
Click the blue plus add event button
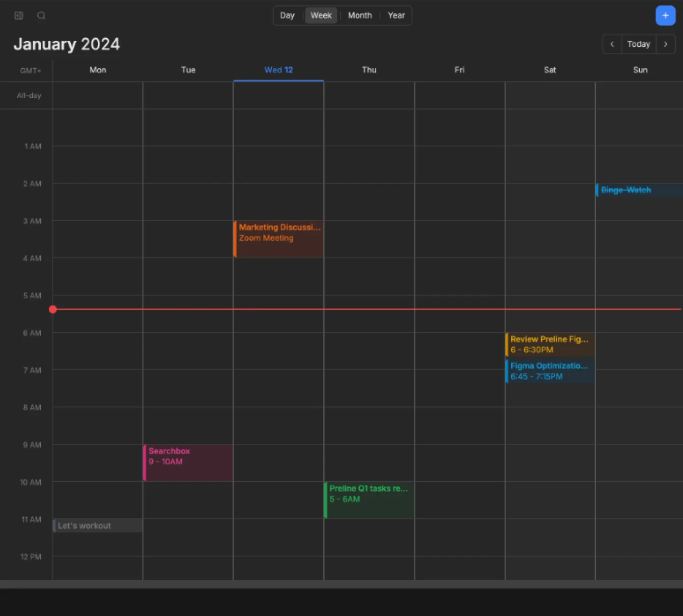(x=665, y=16)
